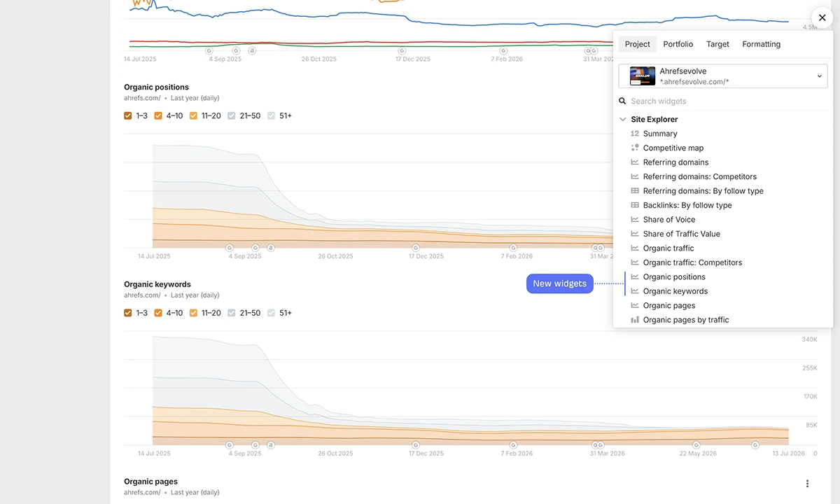Click G marker near 7 Feb 2026, Organic positions
The width and height of the screenshot is (840, 504).
coord(513,247)
